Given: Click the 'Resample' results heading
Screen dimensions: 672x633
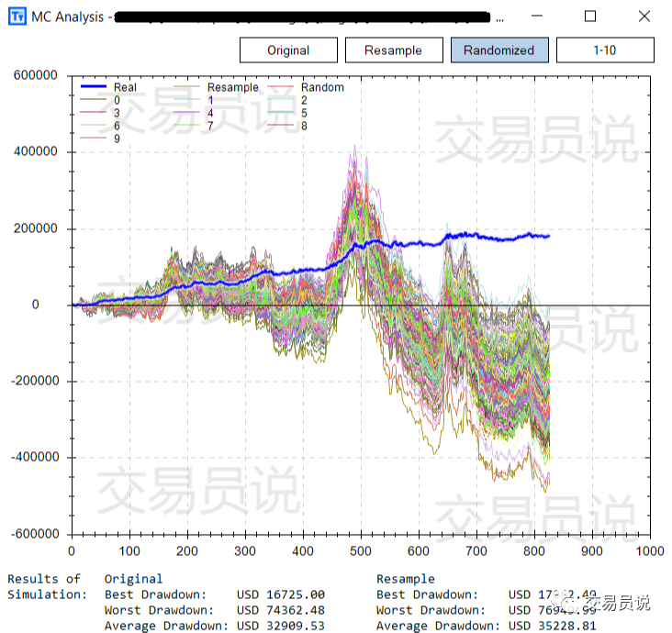Looking at the screenshot, I should click(x=406, y=579).
